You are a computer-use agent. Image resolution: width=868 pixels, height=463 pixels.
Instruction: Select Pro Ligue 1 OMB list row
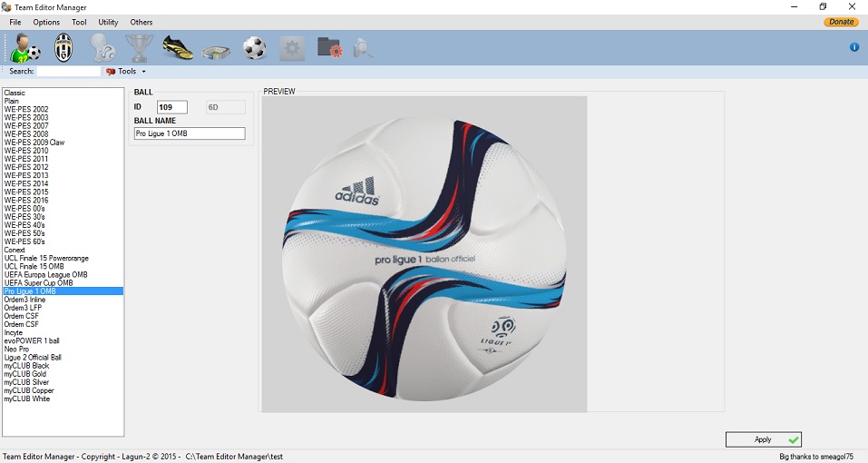63,291
